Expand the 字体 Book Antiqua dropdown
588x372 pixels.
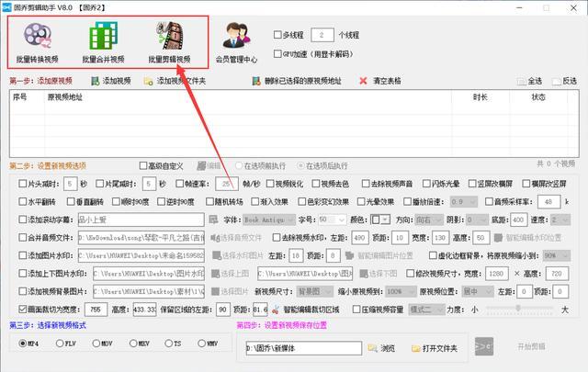click(269, 220)
